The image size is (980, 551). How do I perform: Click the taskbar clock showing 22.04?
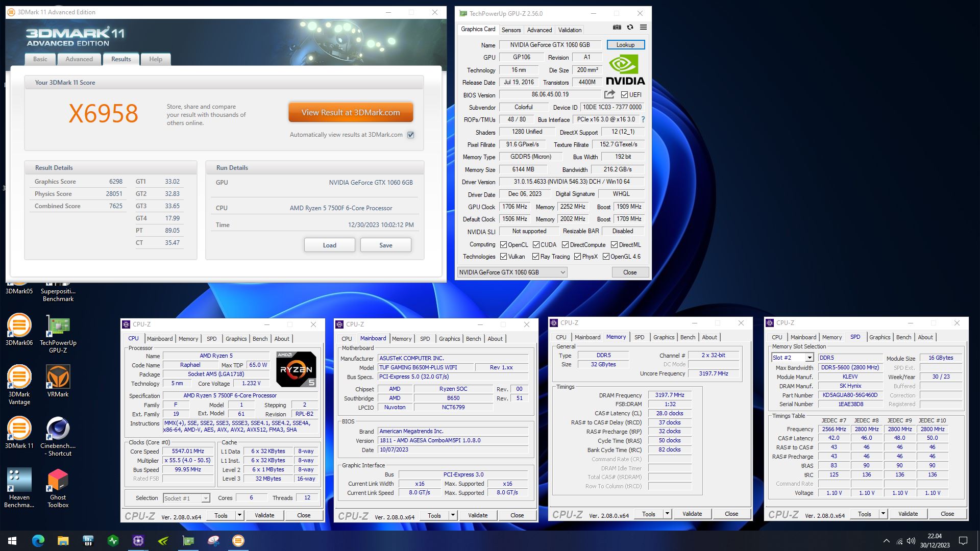[935, 541]
